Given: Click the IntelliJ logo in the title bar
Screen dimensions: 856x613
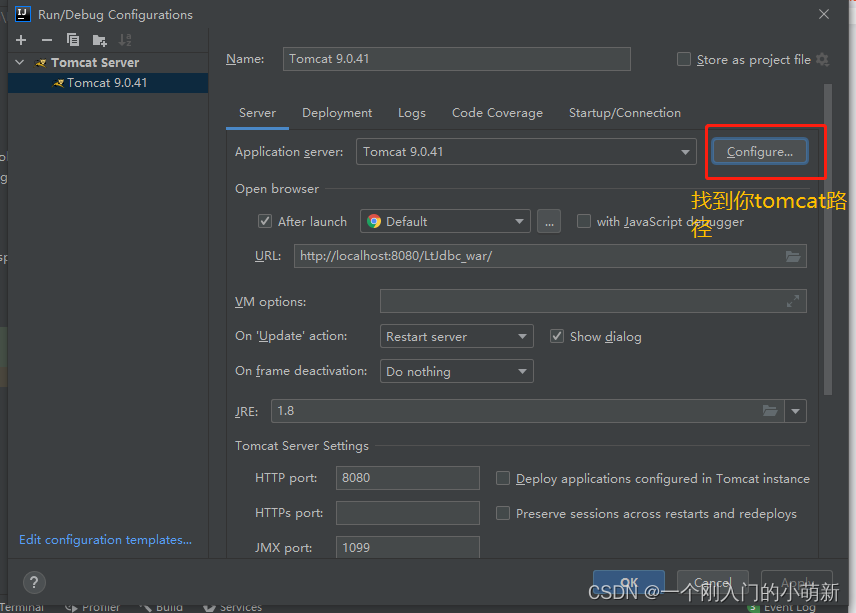Looking at the screenshot, I should (x=22, y=14).
